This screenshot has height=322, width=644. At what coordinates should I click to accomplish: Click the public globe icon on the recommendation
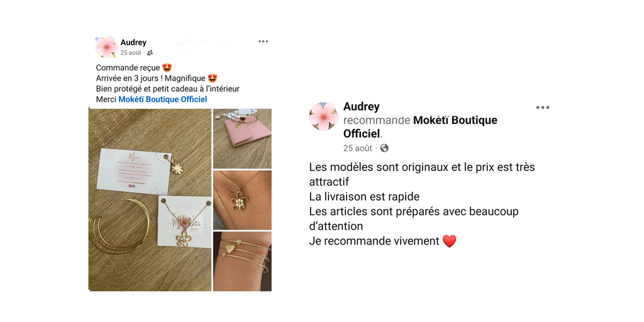coord(384,148)
